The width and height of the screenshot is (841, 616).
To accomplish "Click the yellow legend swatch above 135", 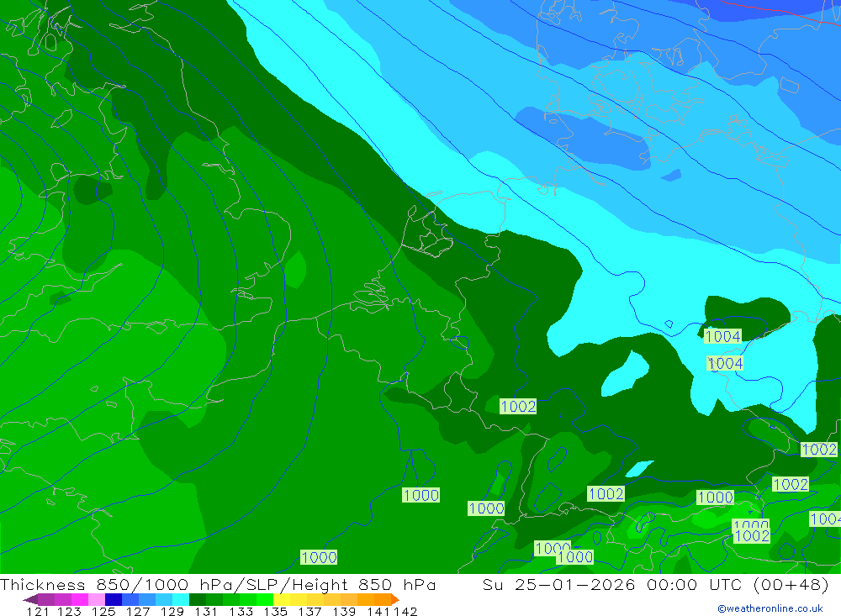I will coord(282,599).
